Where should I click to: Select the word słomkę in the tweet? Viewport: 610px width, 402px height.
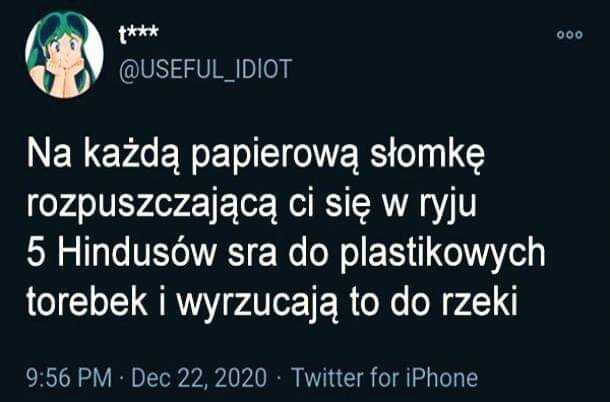coord(428,155)
